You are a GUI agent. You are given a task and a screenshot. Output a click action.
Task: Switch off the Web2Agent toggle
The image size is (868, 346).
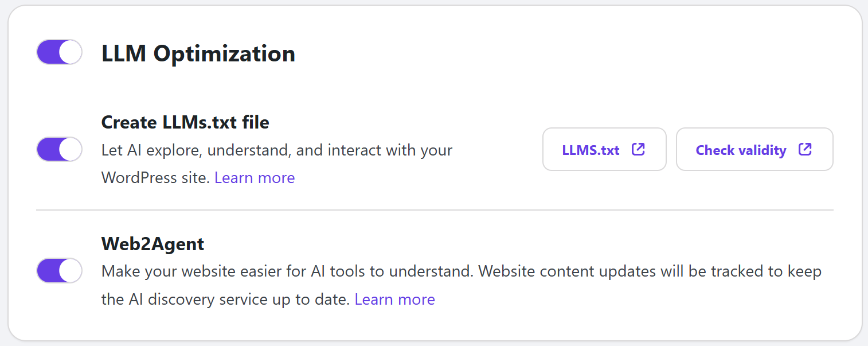click(59, 270)
